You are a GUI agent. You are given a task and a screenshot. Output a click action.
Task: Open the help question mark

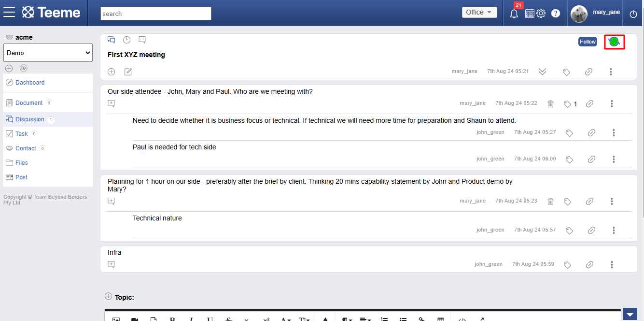pyautogui.click(x=556, y=14)
